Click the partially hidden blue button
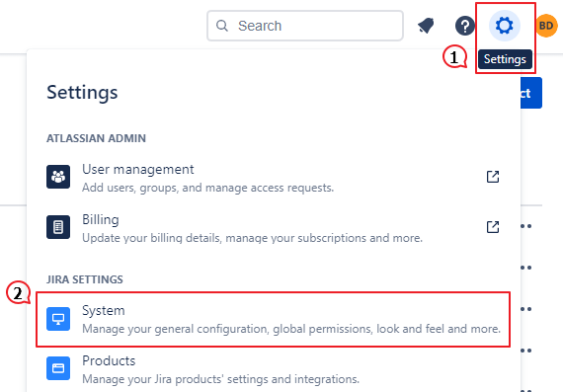The image size is (563, 392). 531,93
